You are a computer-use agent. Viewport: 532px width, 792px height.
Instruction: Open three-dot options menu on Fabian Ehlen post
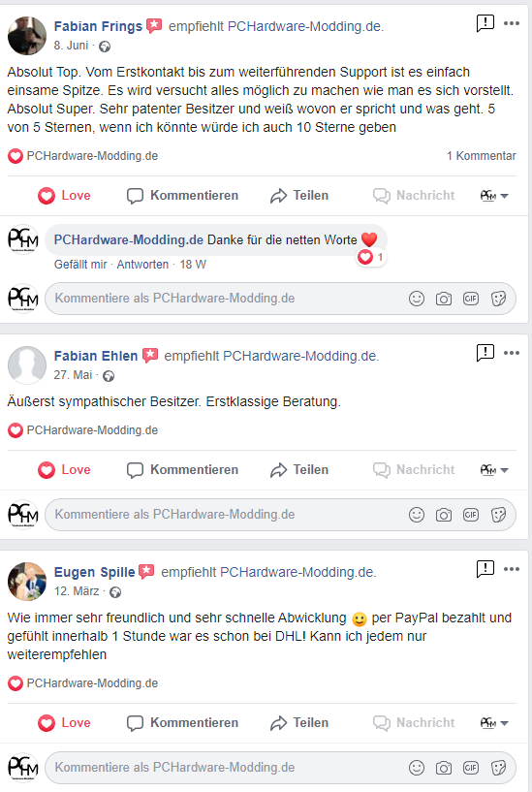pos(512,353)
